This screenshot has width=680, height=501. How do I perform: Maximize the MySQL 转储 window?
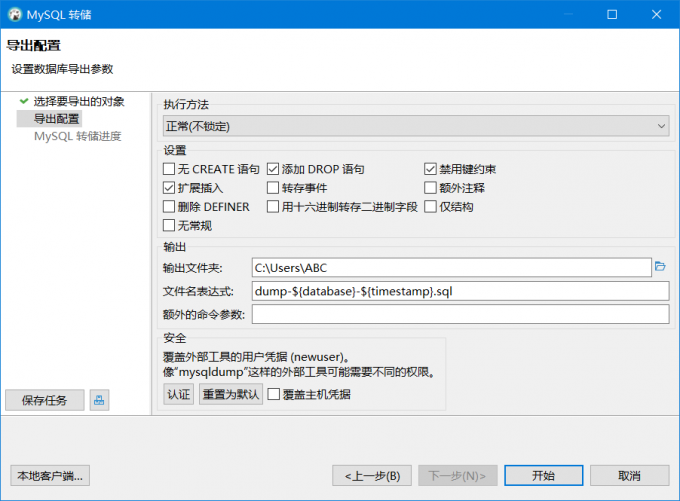(x=612, y=14)
